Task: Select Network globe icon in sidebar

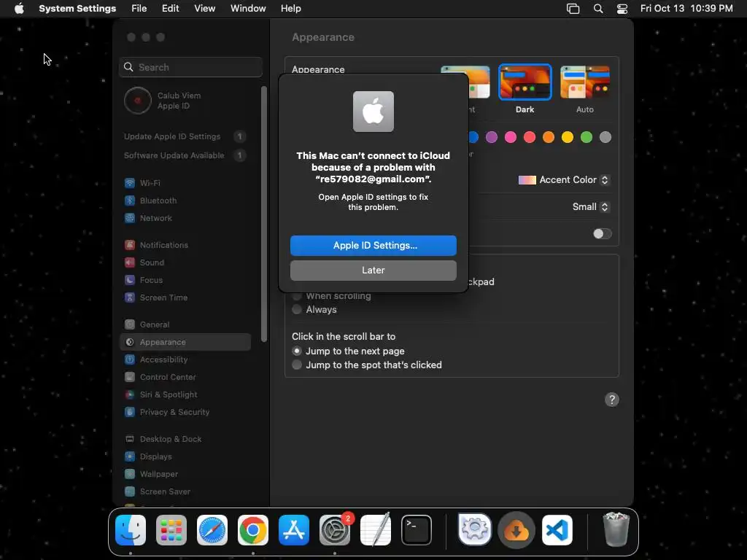Action: click(130, 218)
